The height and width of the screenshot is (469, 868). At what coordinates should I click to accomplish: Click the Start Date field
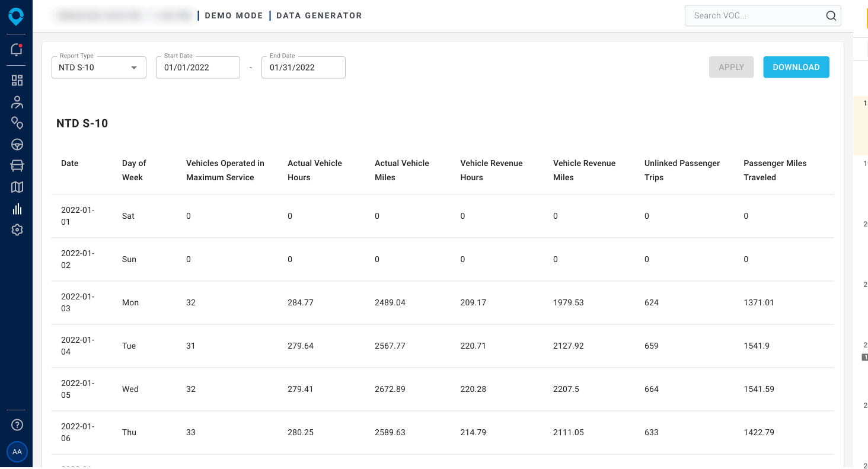coord(197,68)
